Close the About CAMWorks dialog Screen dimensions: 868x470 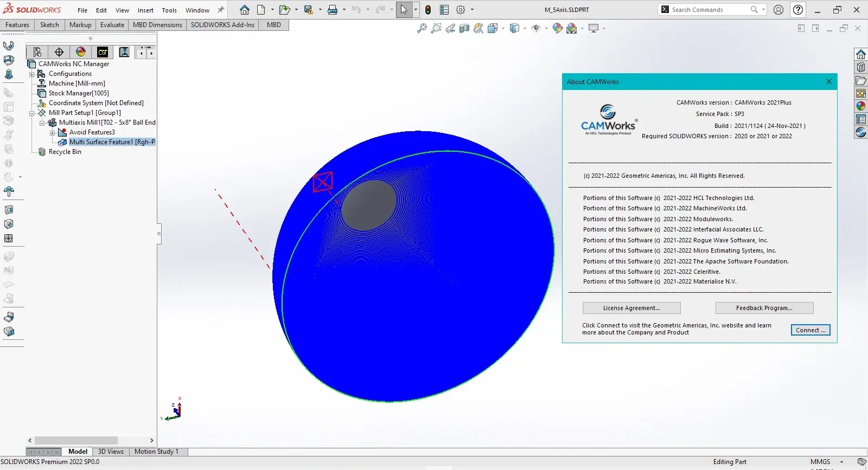(x=828, y=81)
